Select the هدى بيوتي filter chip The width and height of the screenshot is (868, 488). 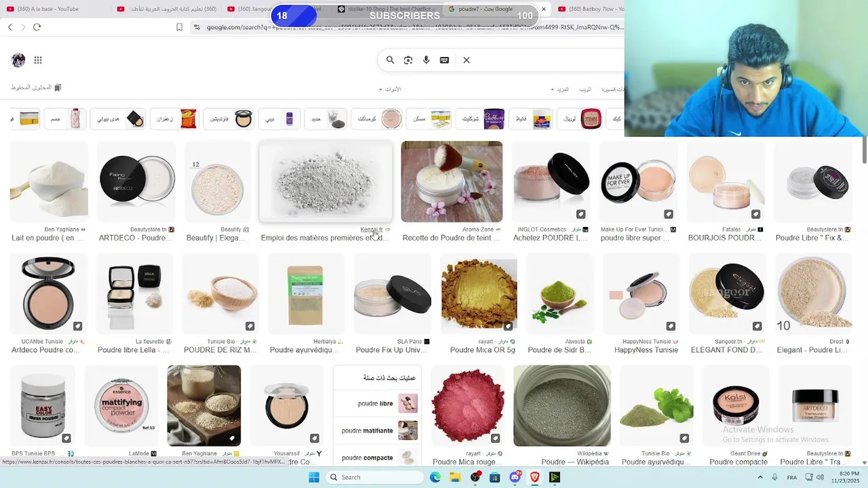[x=118, y=119]
